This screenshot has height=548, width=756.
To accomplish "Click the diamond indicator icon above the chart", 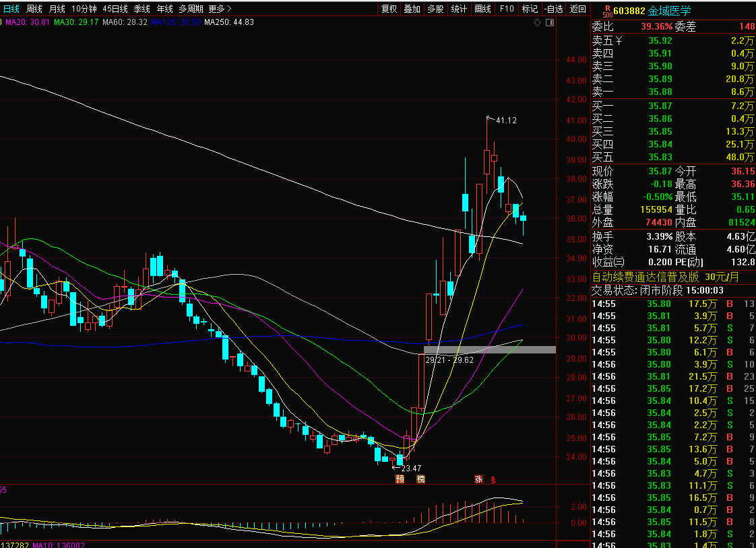I will [x=538, y=23].
